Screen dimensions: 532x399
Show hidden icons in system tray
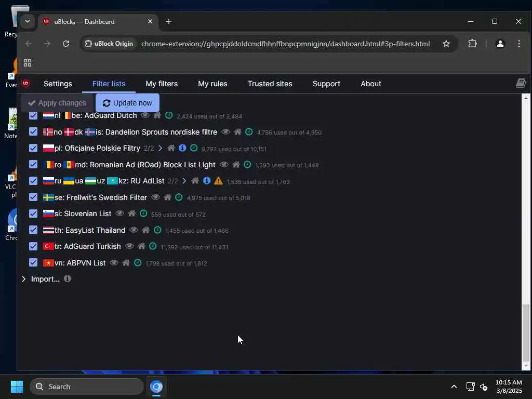point(454,387)
